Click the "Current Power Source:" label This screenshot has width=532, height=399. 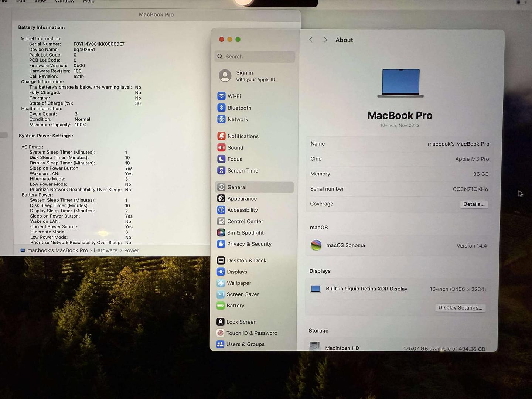tap(54, 227)
